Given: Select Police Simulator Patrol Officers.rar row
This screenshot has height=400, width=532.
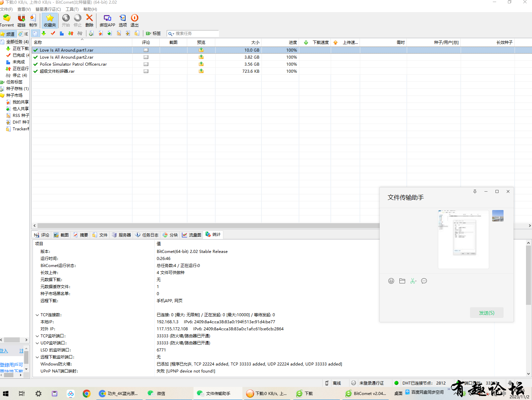Looking at the screenshot, I should (x=282, y=64).
